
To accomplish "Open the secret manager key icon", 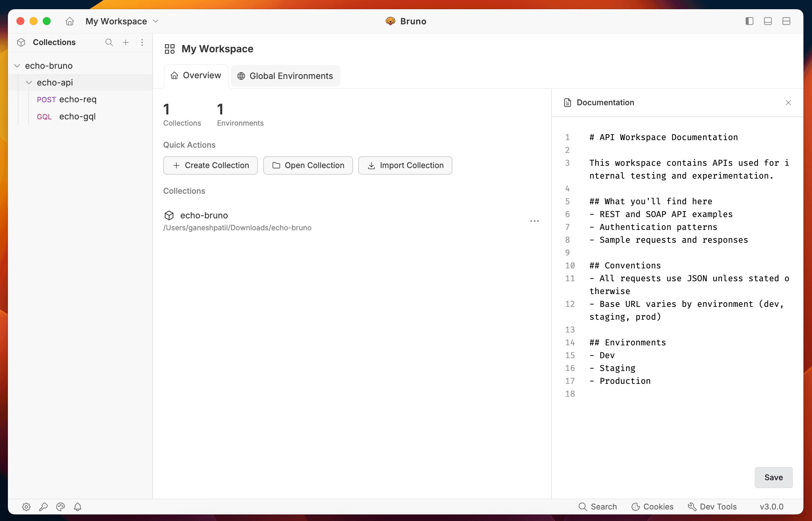I will coord(43,507).
